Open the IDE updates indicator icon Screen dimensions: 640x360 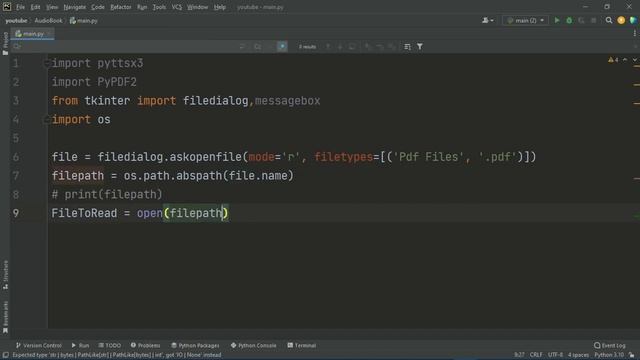[x=621, y=20]
